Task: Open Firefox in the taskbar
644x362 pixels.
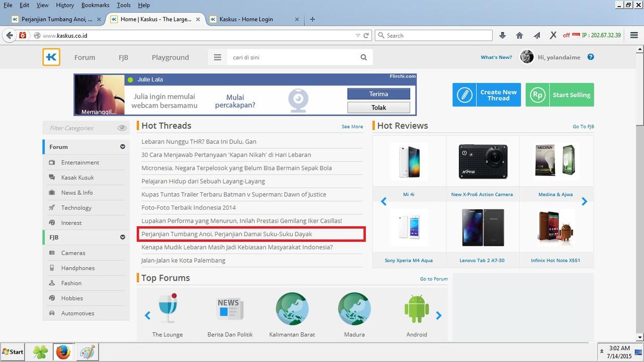Action: (63, 352)
